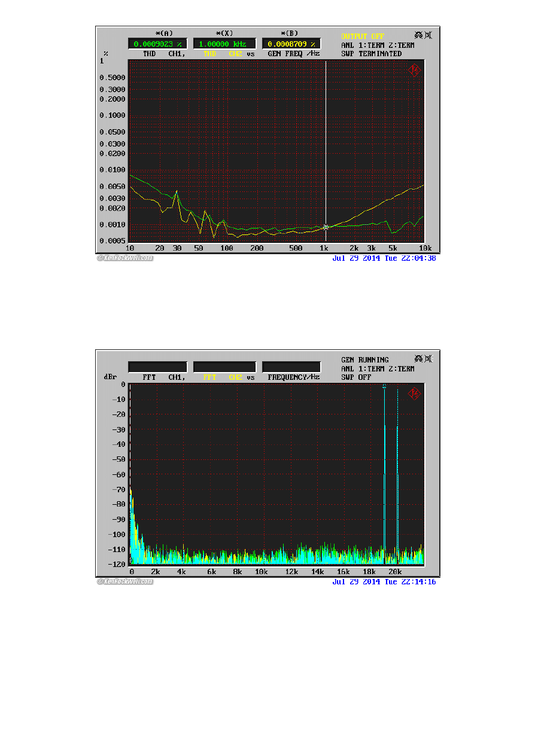Click the muted speaker icon in THD graph
The image size is (535, 756).
pyautogui.click(x=428, y=36)
